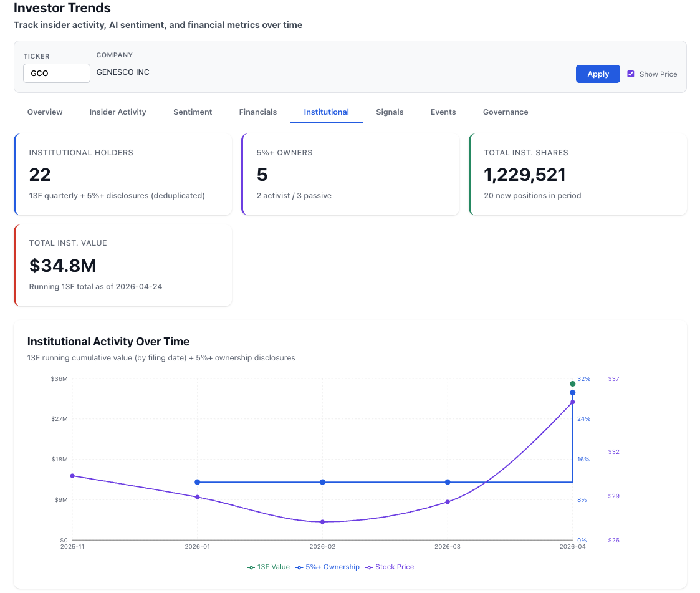
Task: Click blue 5%+ Ownership point at 2026-01
Action: 198,482
